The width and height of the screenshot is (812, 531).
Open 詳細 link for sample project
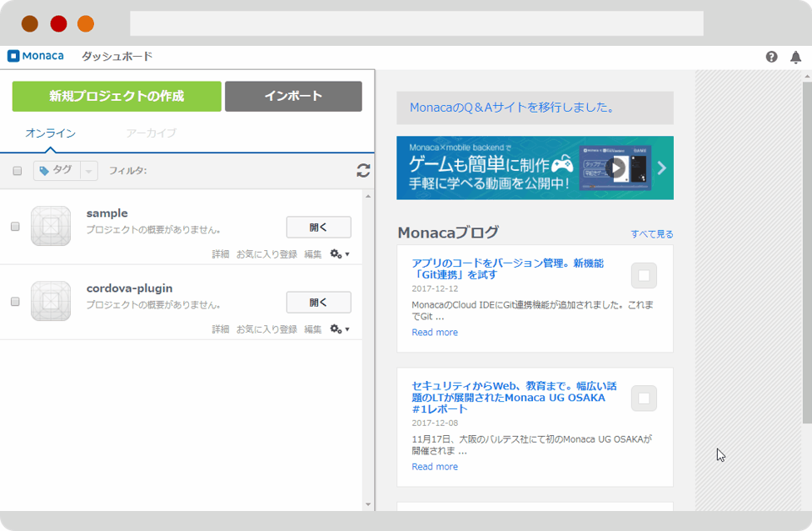(x=221, y=254)
